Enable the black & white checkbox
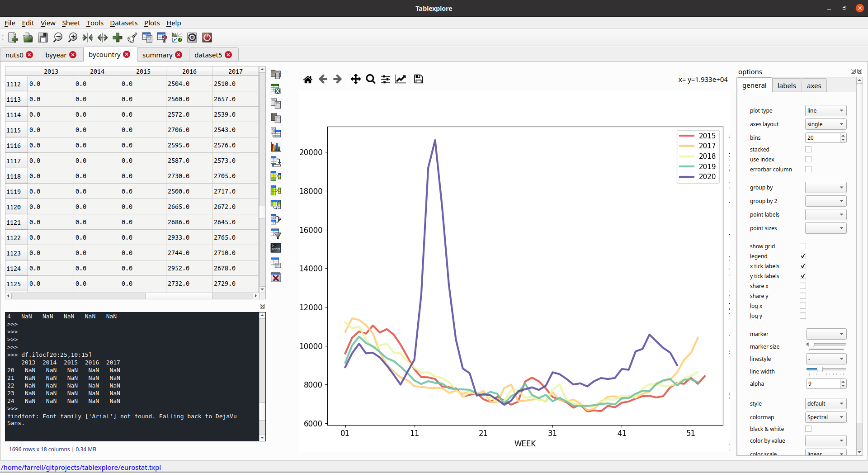 coord(808,429)
